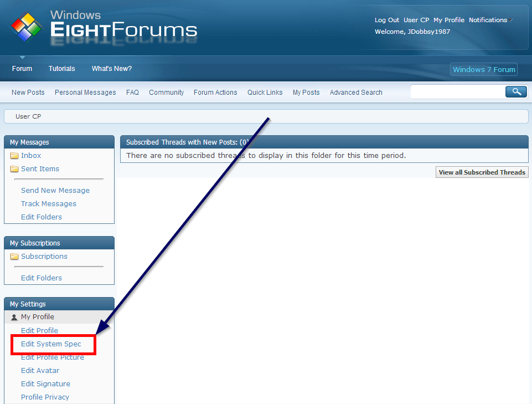Click the Subscribed Threads with New Posts header
532x404 pixels.
[324, 142]
